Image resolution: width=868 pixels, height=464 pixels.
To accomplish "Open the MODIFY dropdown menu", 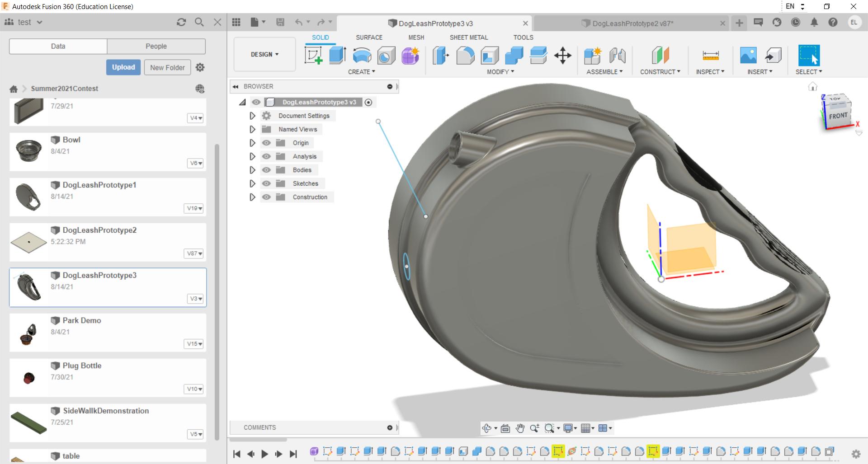I will pyautogui.click(x=500, y=72).
